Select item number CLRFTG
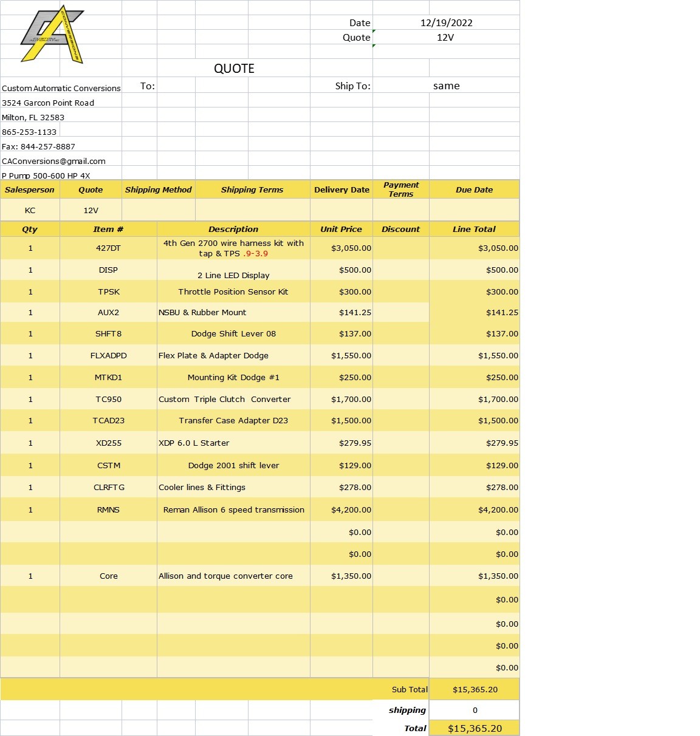Screen dimensions: 700x736 pyautogui.click(x=108, y=487)
